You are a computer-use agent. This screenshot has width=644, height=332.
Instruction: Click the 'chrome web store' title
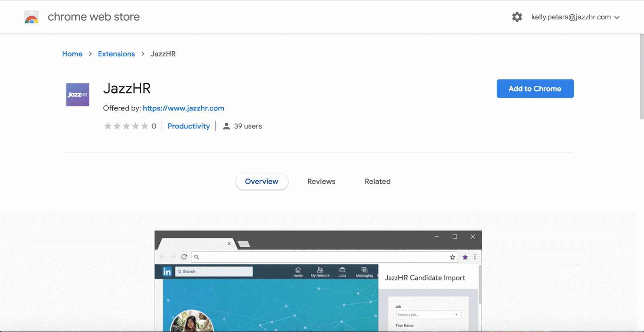94,17
